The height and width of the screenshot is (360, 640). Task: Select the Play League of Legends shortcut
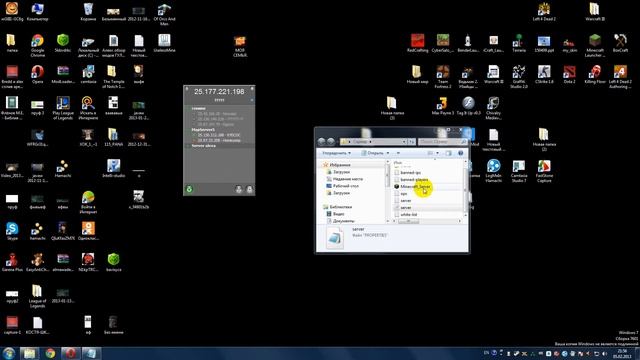63,108
